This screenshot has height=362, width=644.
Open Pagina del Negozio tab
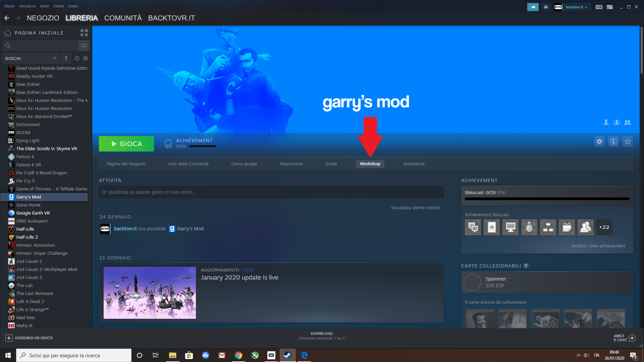(x=126, y=164)
